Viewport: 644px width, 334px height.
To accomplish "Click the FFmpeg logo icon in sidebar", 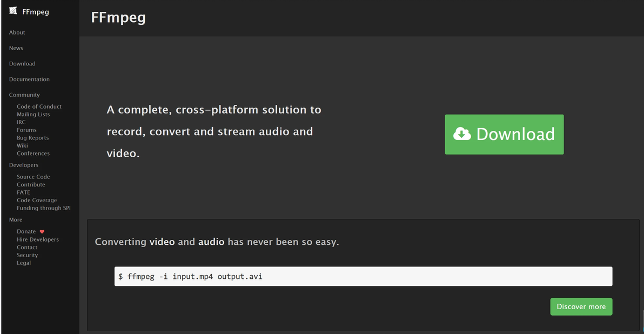I will coord(13,11).
